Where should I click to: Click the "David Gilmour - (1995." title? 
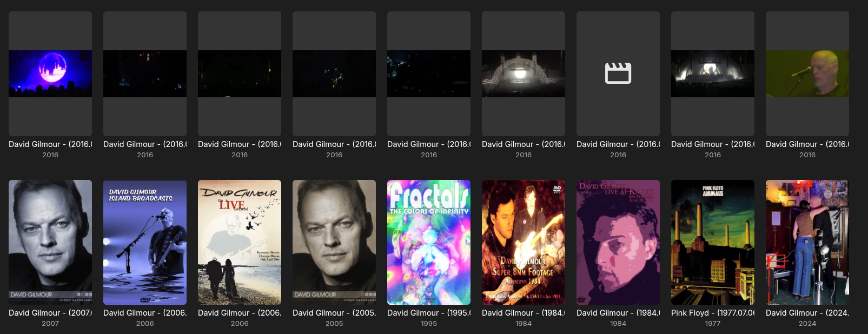coord(429,313)
